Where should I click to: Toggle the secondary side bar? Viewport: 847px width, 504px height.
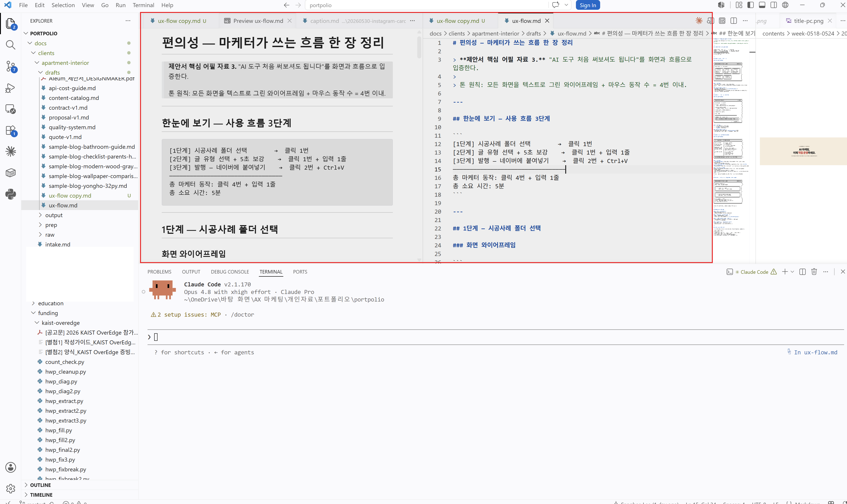(x=774, y=5)
